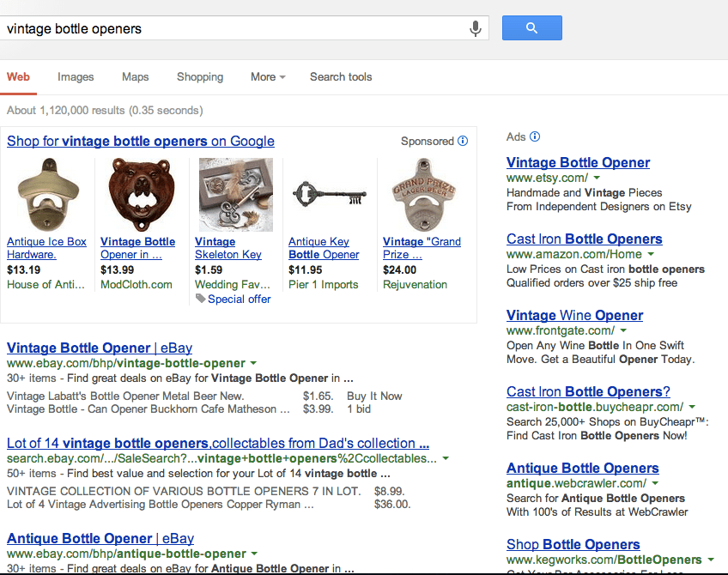
Task: Open the Cast Iron Bottle Openers? ad
Action: 588,391
